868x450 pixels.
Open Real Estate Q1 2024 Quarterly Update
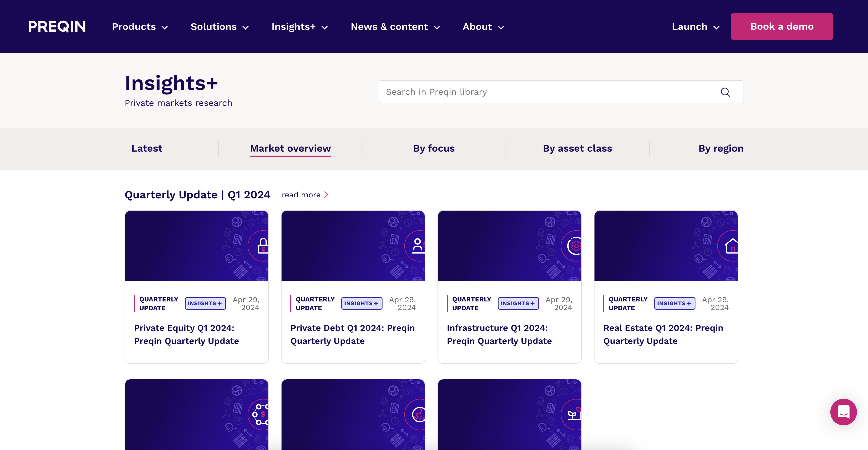point(663,334)
